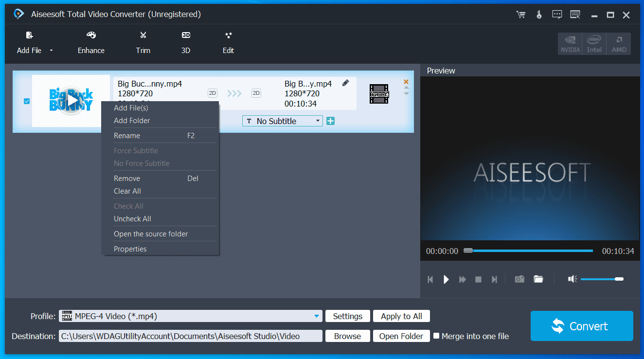Click the Add File toolbar icon
644x359 pixels.
point(30,35)
